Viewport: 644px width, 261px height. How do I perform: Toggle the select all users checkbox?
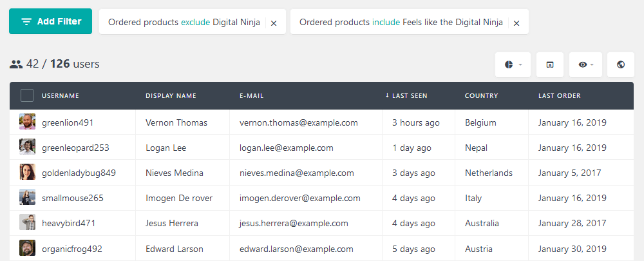pos(27,96)
